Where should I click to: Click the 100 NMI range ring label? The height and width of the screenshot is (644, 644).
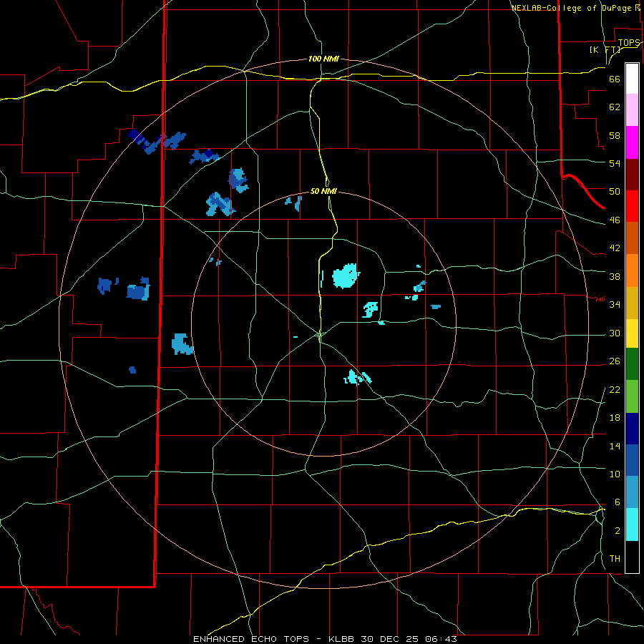tap(323, 59)
